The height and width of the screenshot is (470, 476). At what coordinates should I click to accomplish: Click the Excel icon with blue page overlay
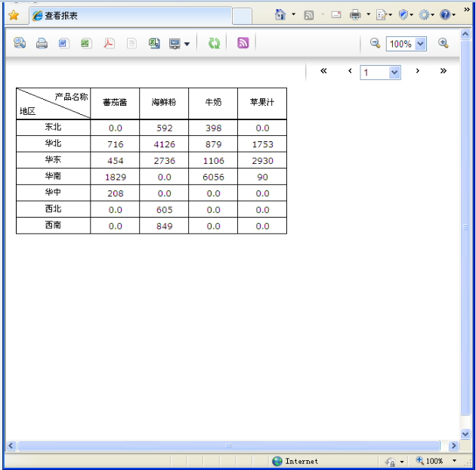click(x=154, y=43)
